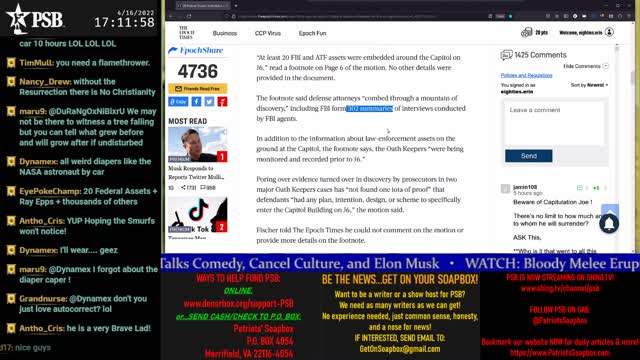Click username 'Antho_Cris' in Smurfs message
This screenshot has height=360, width=640.
tap(42, 221)
